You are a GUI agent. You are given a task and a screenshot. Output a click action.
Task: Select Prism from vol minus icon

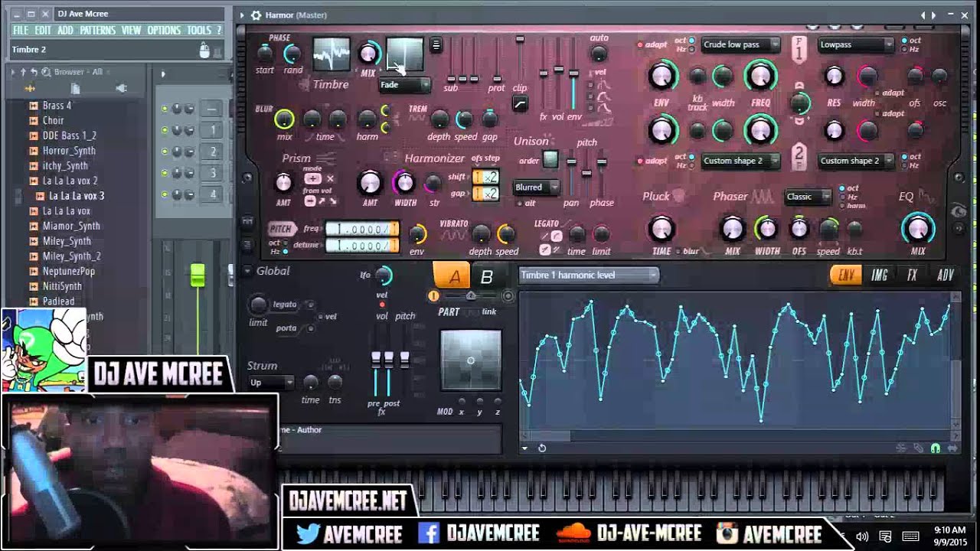309,201
